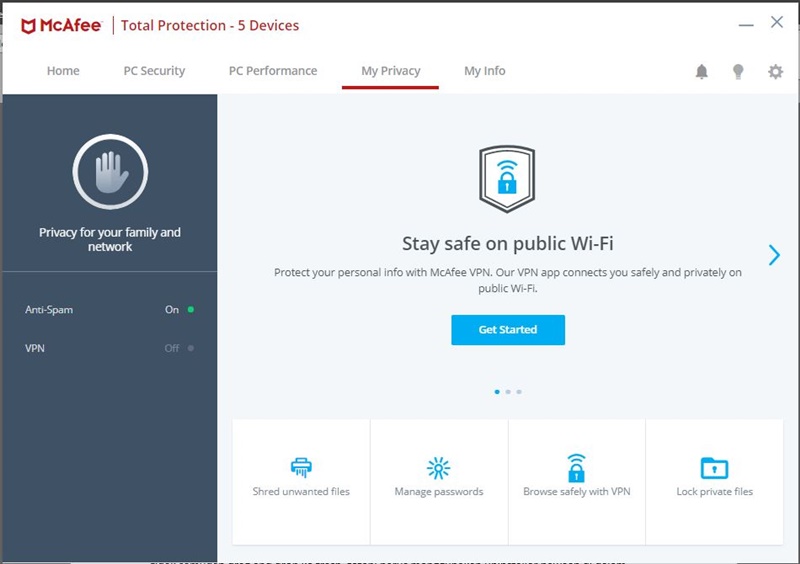Toggle VPN Off status
The width and height of the screenshot is (800, 564).
[x=179, y=348]
